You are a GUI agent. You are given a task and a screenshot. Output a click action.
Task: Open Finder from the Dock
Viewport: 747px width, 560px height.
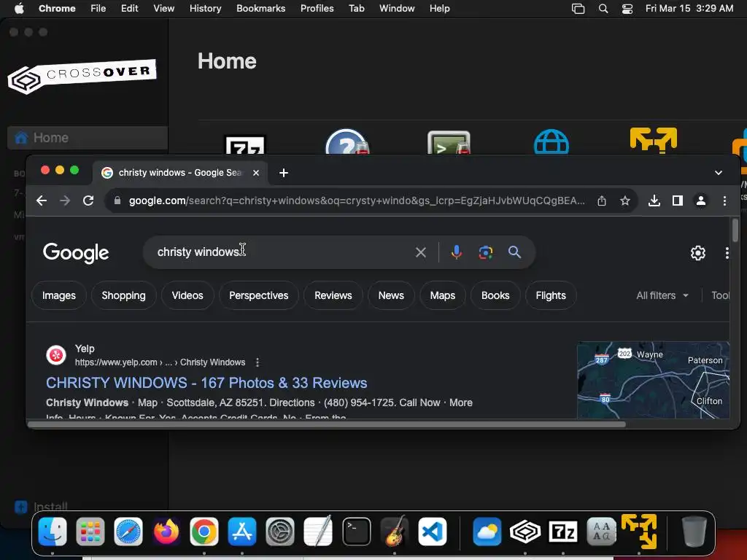[53, 532]
